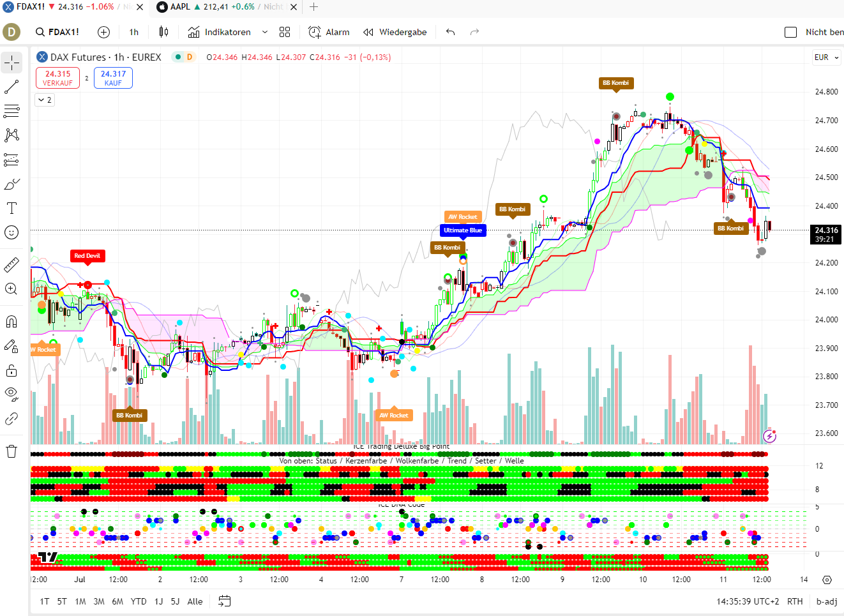Undo the last chart action
The height and width of the screenshot is (616, 844).
[451, 32]
